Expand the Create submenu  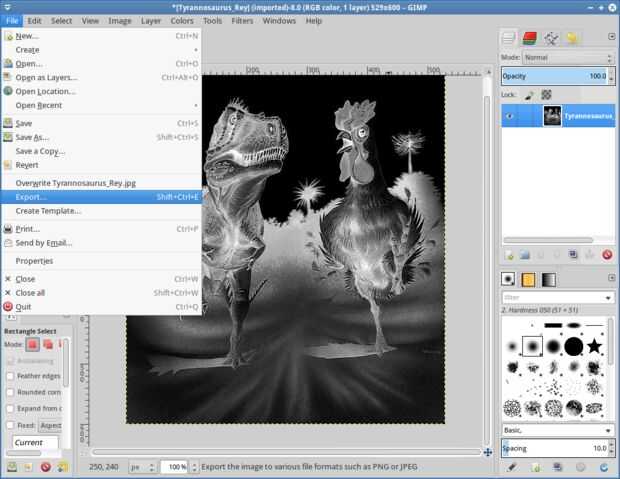101,50
